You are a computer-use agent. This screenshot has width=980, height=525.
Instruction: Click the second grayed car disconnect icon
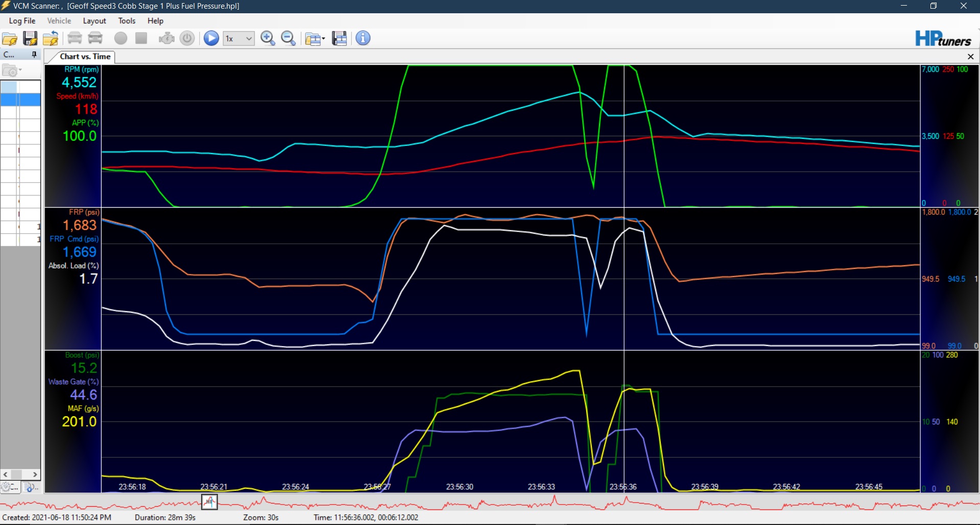click(95, 38)
